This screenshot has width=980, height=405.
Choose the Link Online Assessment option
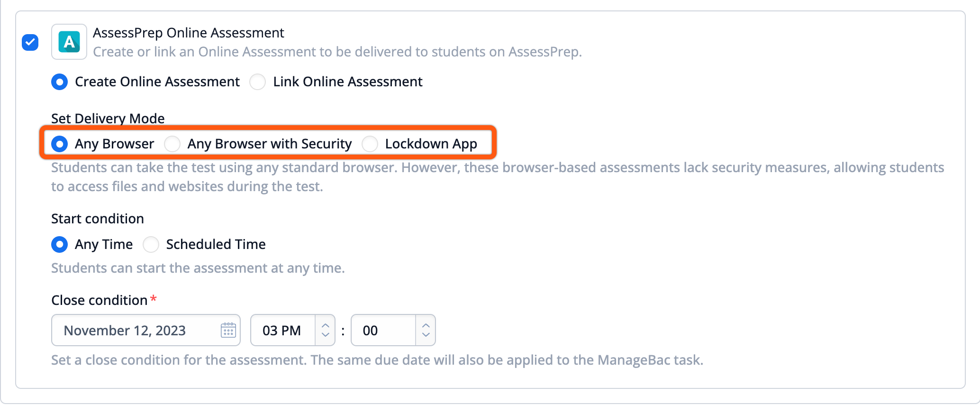(258, 82)
